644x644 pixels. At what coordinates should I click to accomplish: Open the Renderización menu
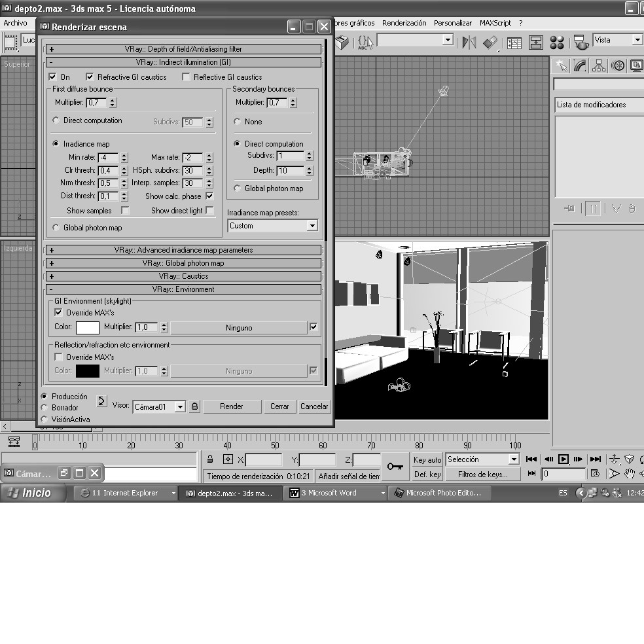(404, 23)
